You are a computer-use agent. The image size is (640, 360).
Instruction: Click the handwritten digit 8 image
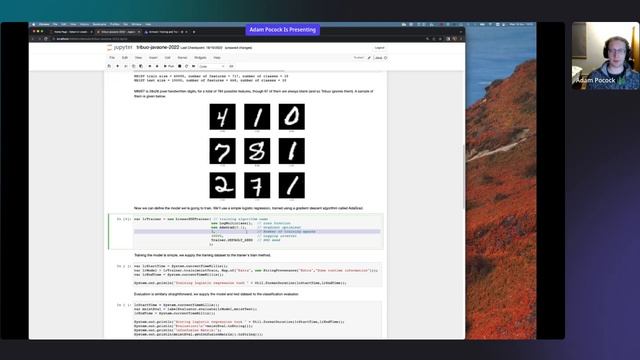click(x=257, y=151)
